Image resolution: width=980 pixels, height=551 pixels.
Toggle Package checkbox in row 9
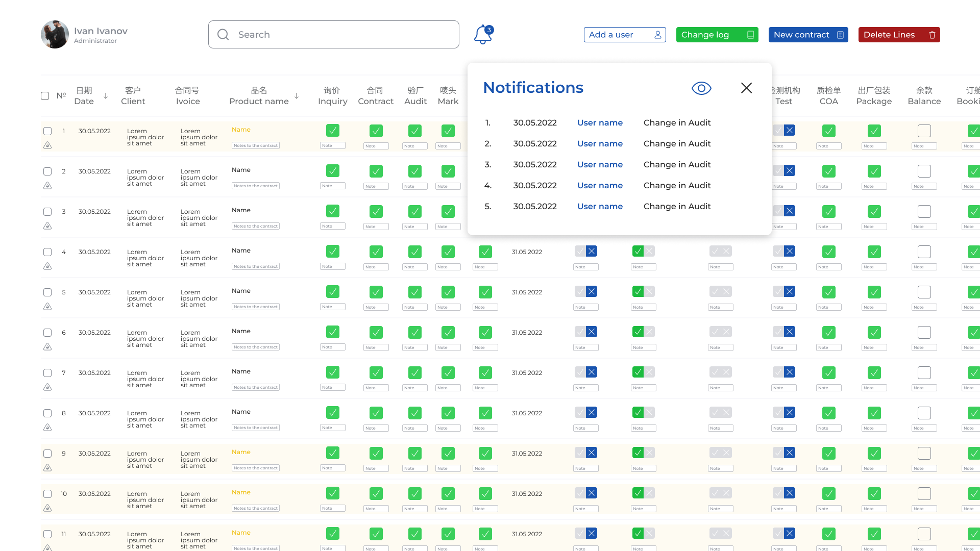(874, 454)
